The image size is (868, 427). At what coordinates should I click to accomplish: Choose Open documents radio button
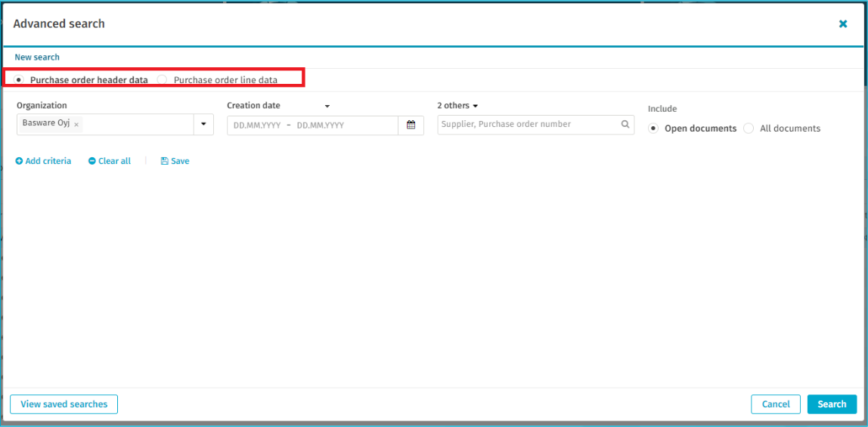653,128
